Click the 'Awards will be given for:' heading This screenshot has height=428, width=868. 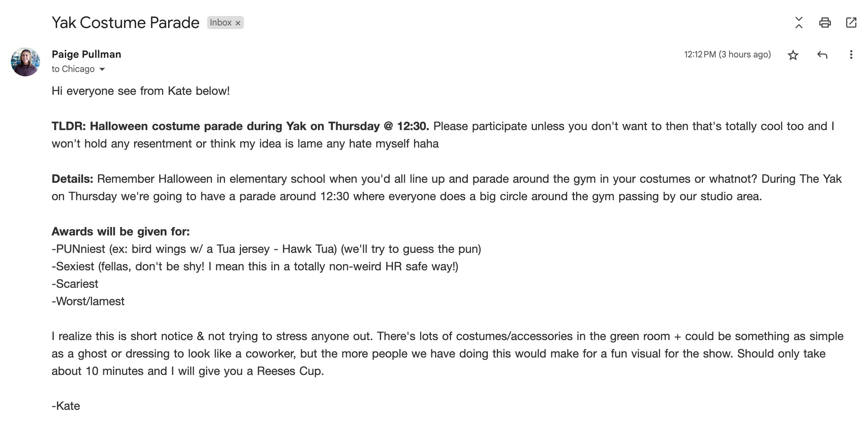[121, 231]
